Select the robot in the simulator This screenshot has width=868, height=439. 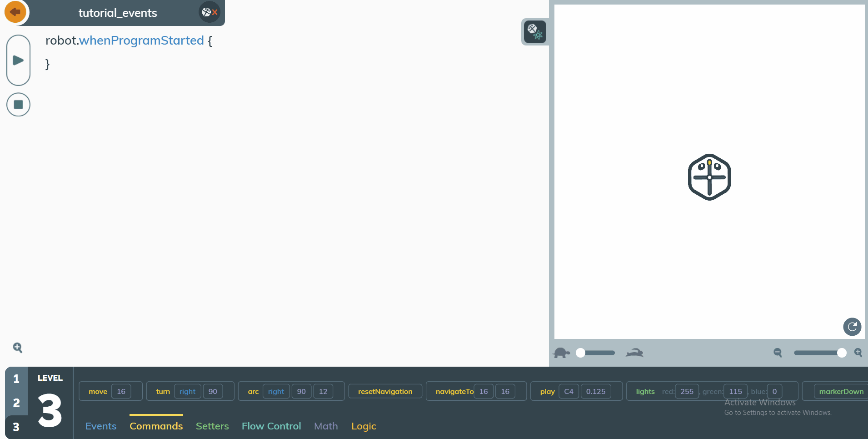[709, 177]
